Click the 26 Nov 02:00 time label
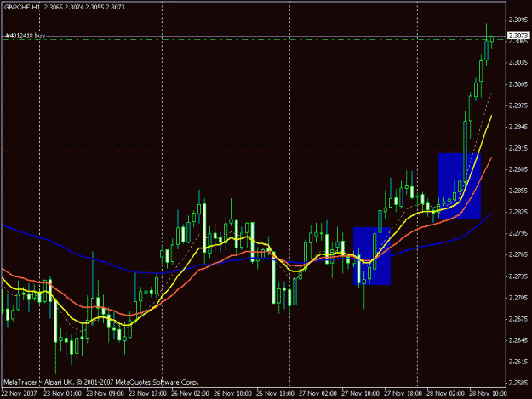The height and width of the screenshot is (399, 532). click(191, 394)
